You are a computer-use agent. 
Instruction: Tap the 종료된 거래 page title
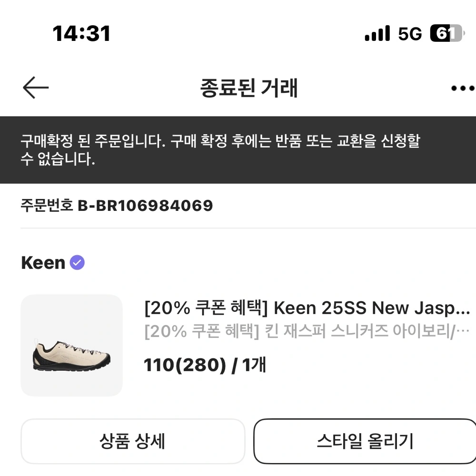point(249,89)
